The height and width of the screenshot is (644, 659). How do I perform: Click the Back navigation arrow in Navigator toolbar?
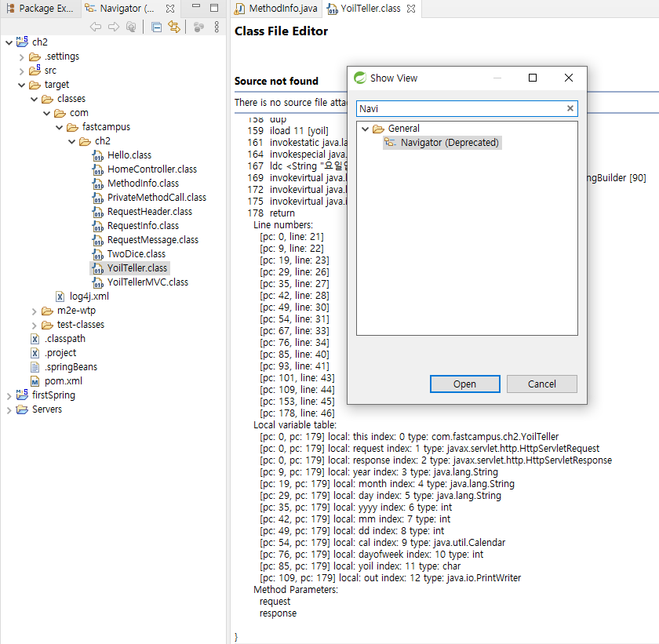click(96, 27)
